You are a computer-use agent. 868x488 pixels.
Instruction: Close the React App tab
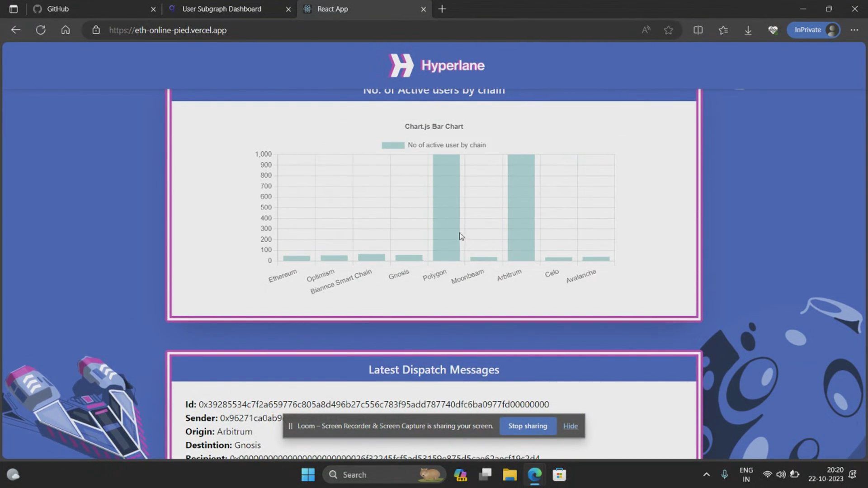tap(423, 9)
